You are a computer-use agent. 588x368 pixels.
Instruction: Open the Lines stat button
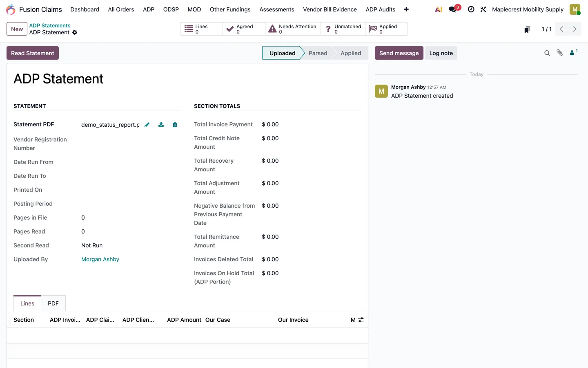(201, 29)
